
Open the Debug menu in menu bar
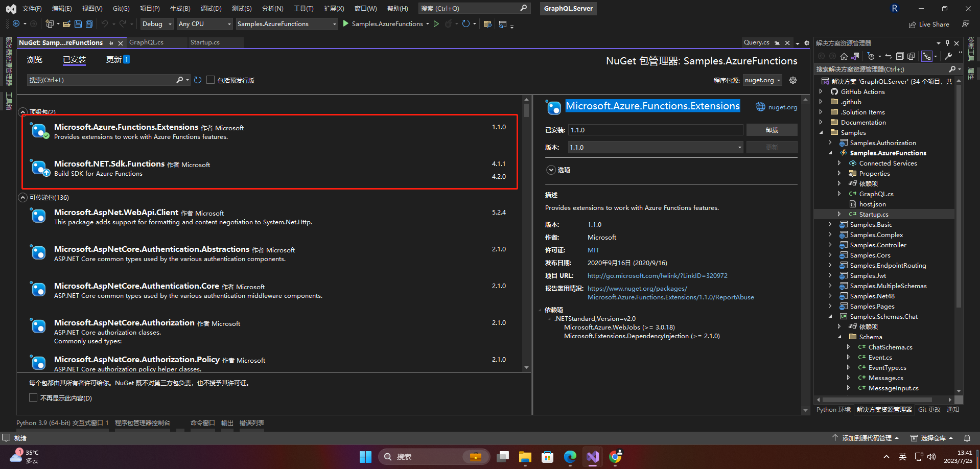pyautogui.click(x=211, y=9)
